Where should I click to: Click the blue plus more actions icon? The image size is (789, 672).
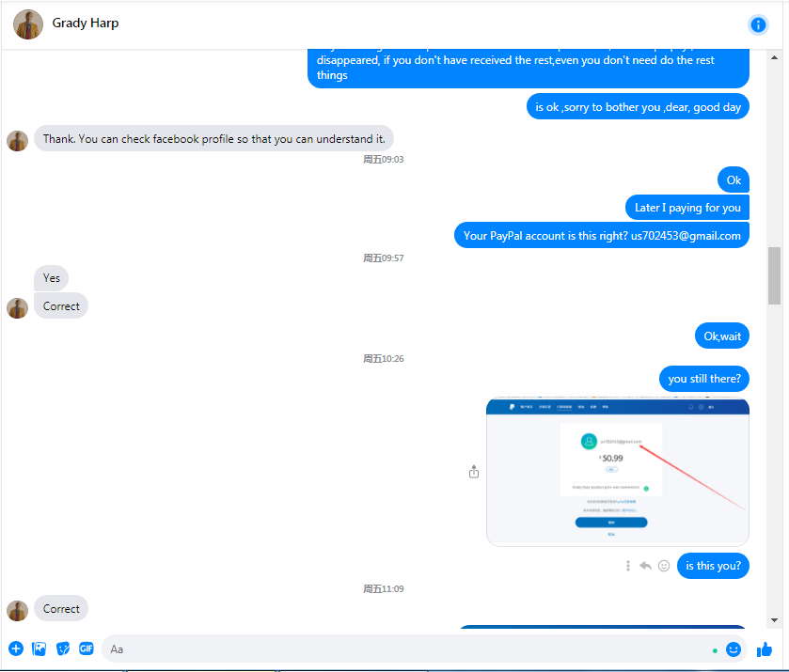click(16, 649)
